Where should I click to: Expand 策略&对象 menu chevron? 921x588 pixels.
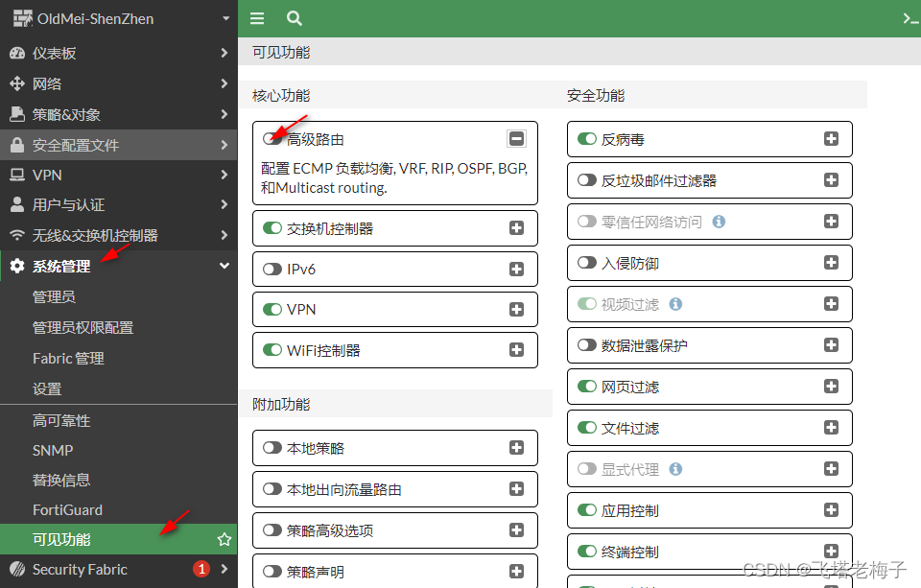point(224,114)
